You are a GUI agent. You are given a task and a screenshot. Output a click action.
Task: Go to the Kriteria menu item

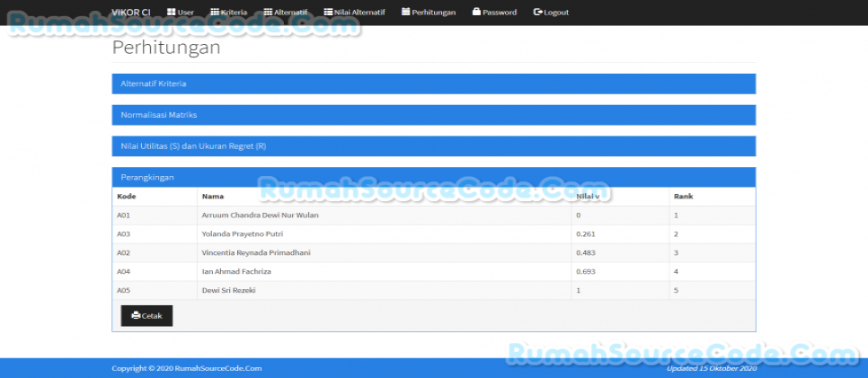pyautogui.click(x=234, y=13)
